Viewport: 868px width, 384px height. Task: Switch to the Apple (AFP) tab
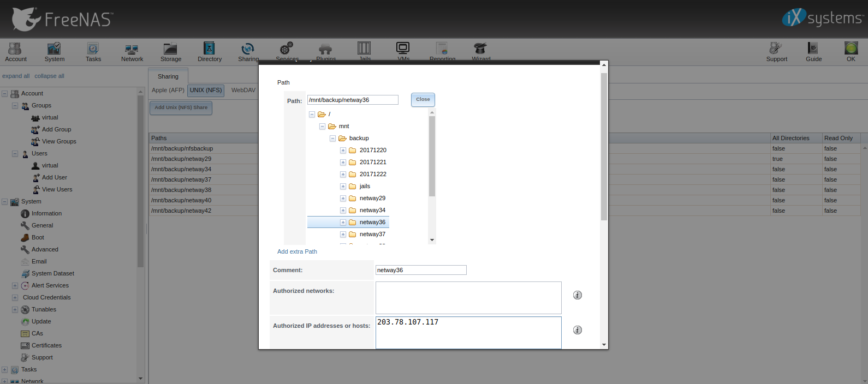[168, 90]
